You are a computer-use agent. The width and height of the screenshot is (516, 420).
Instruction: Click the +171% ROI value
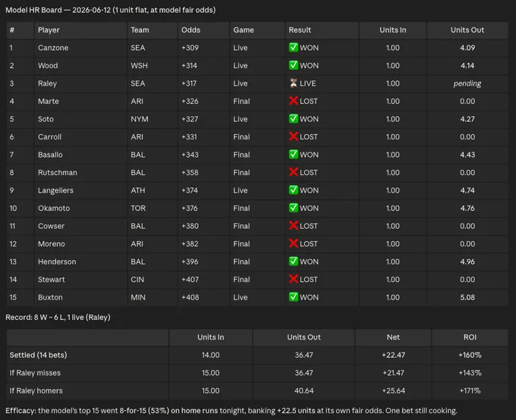(470, 390)
